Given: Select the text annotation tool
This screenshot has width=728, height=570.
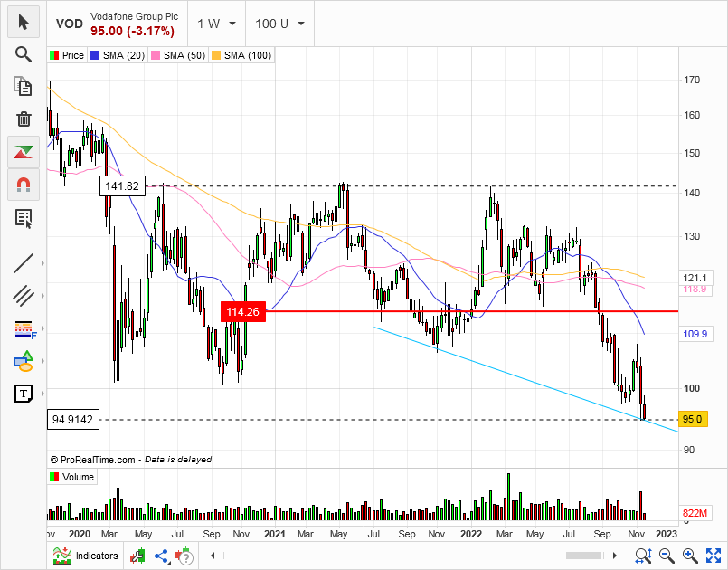Looking at the screenshot, I should pos(24,394).
